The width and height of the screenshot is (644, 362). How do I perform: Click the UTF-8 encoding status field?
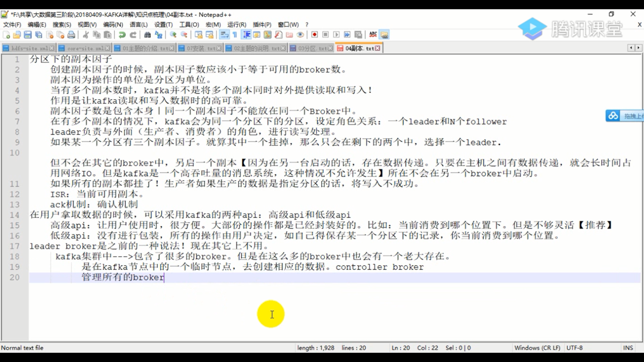click(x=574, y=348)
